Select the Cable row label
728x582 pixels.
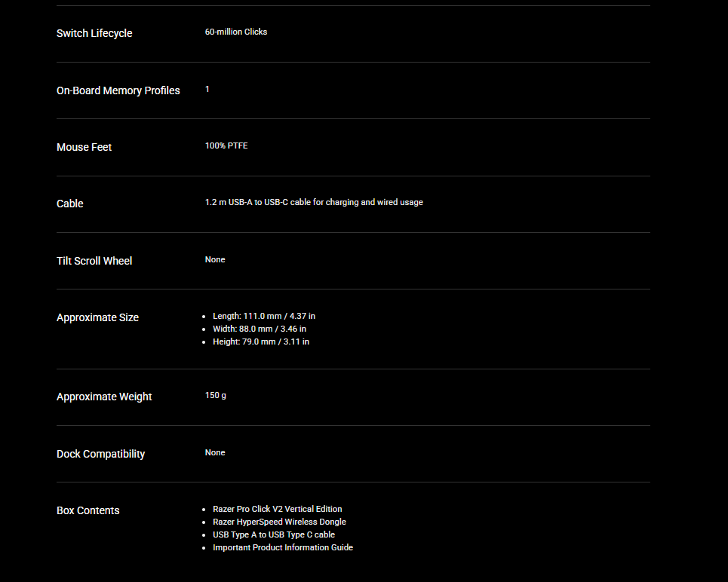70,204
